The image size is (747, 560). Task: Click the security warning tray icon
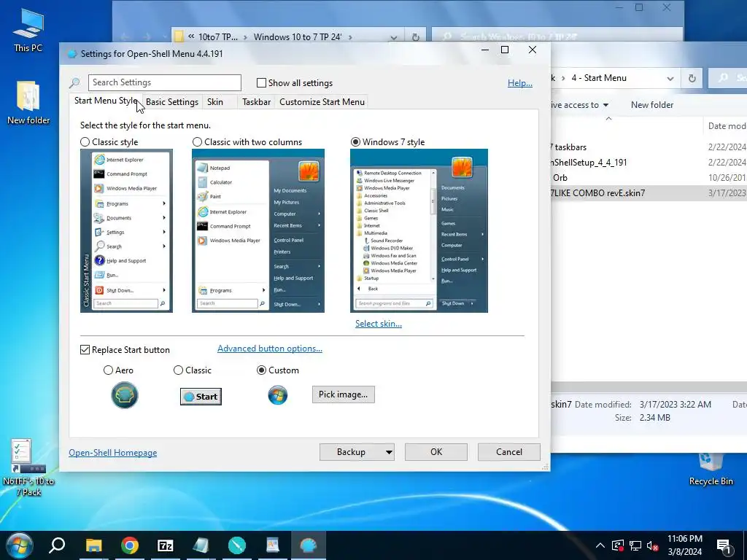click(x=618, y=545)
